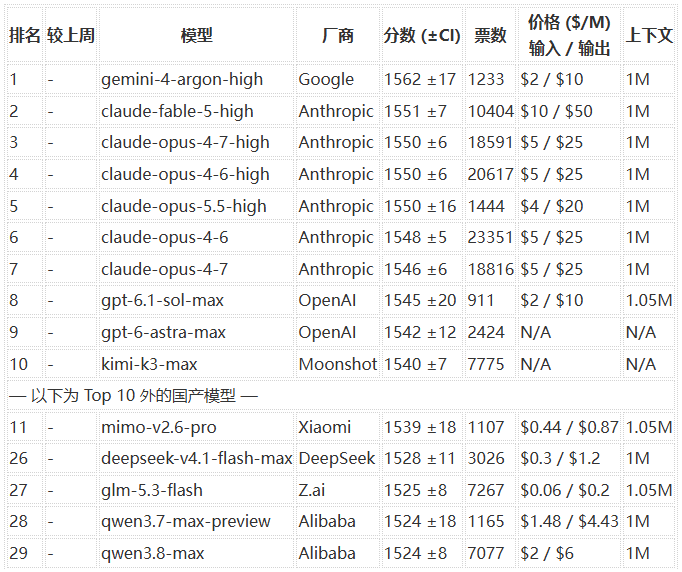Select the Moonshot vendor cell

pos(338,364)
